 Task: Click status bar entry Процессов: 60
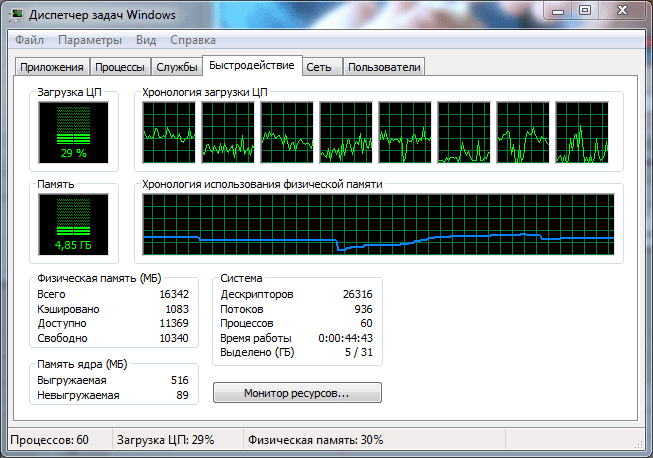(50, 440)
